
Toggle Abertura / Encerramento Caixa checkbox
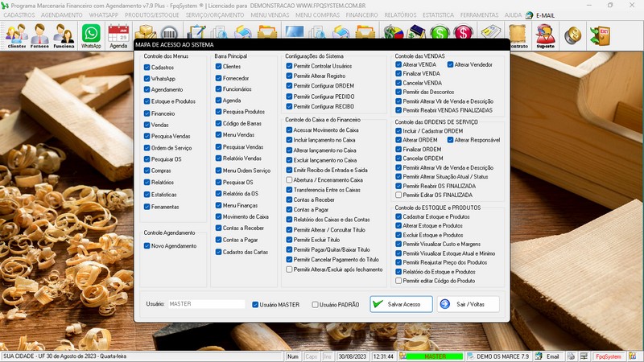coord(289,180)
